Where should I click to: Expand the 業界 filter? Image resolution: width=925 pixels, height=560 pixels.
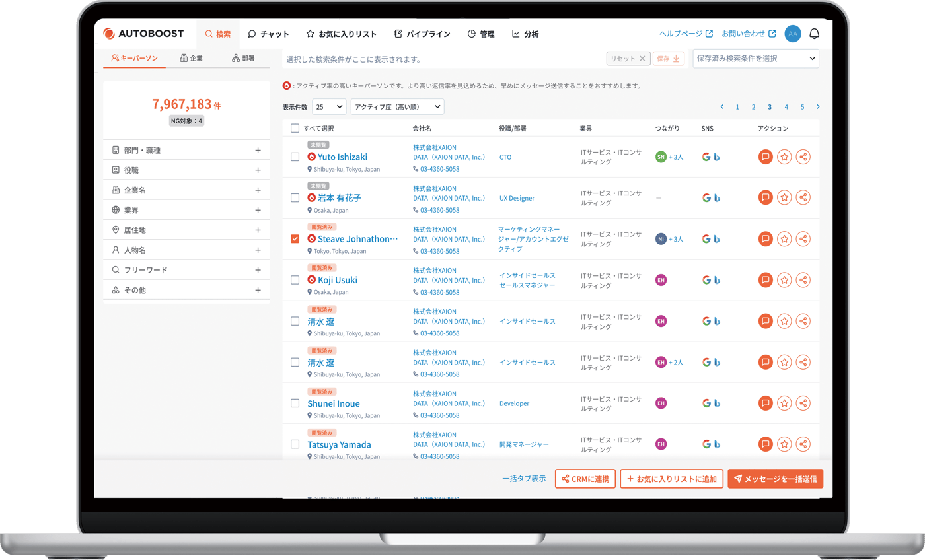tap(186, 210)
